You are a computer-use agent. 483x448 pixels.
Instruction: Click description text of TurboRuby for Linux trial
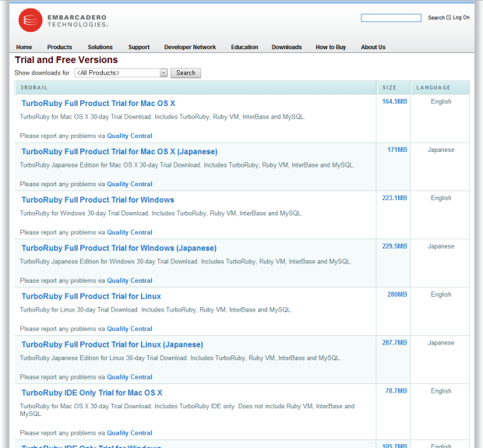coord(156,309)
